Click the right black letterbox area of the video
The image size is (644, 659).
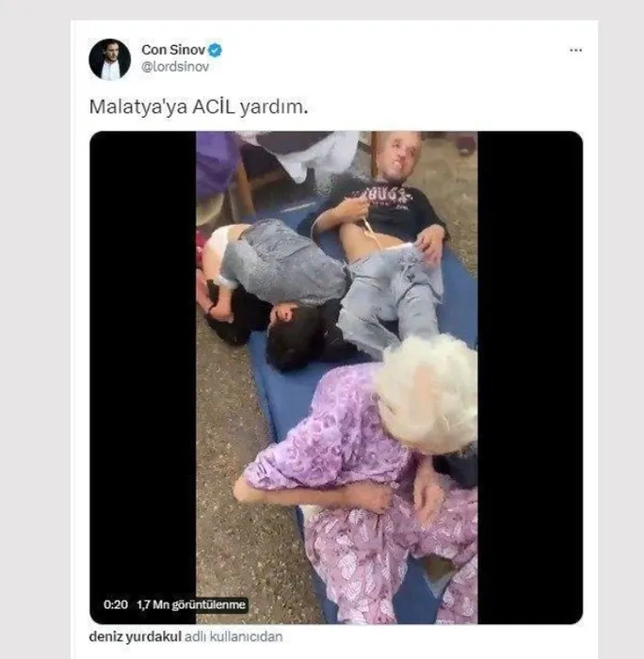click(x=530, y=357)
